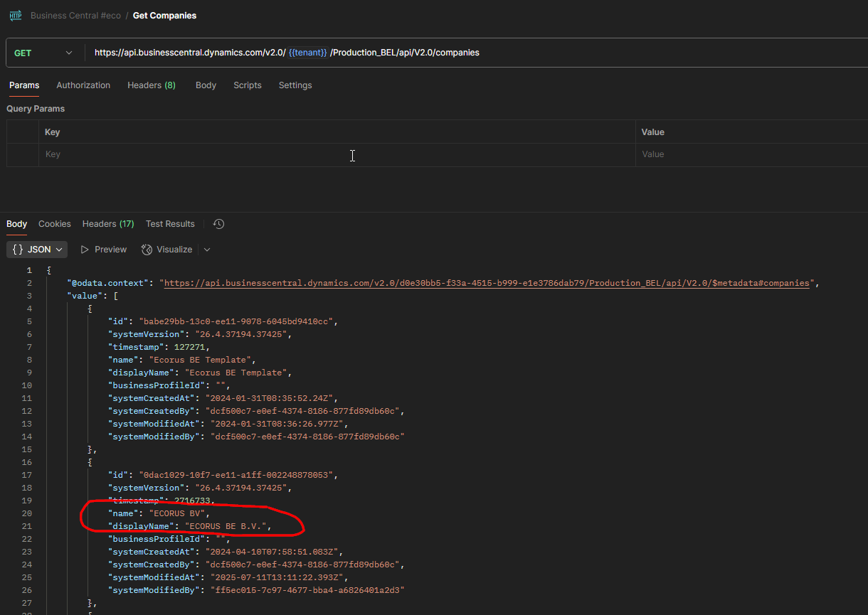Click the @odata.context metadata URL link

[487, 283]
